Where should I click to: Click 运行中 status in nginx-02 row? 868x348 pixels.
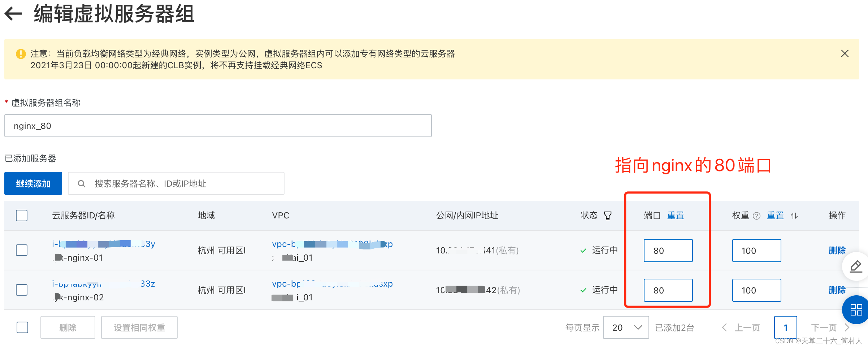tap(605, 290)
